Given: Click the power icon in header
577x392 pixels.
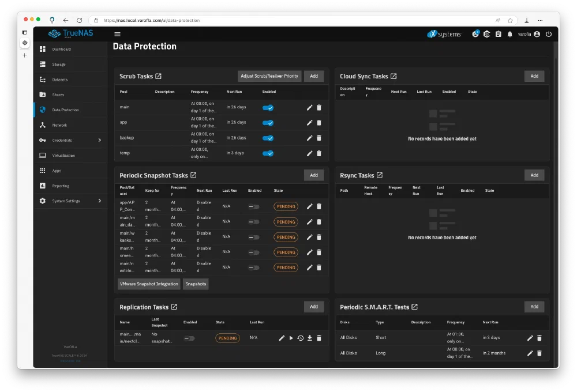Looking at the screenshot, I should 548,35.
